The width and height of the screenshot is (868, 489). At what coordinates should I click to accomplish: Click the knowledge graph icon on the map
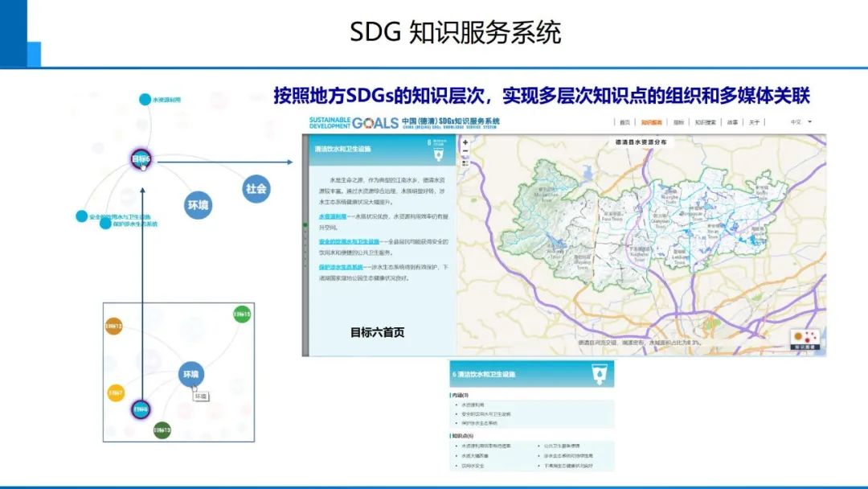pyautogui.click(x=805, y=338)
